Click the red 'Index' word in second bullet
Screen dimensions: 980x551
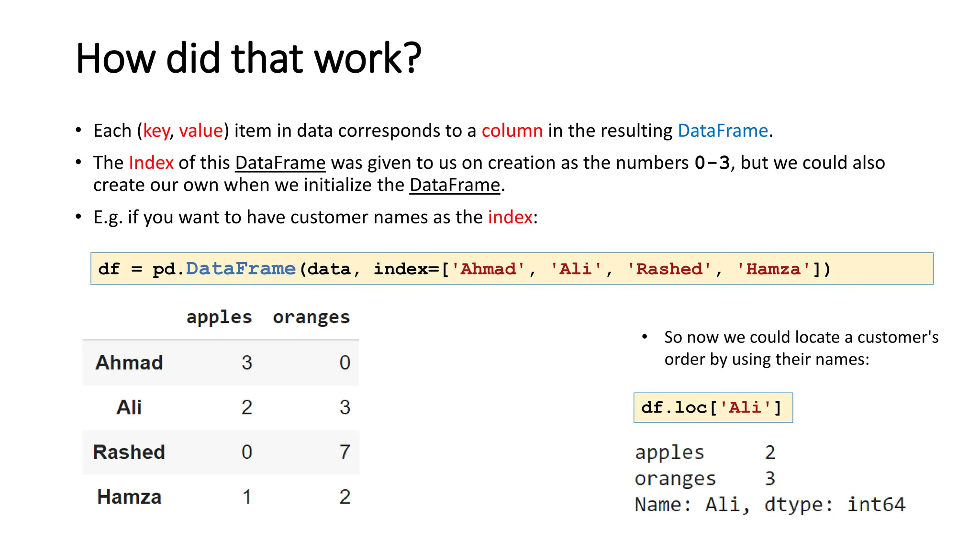151,163
